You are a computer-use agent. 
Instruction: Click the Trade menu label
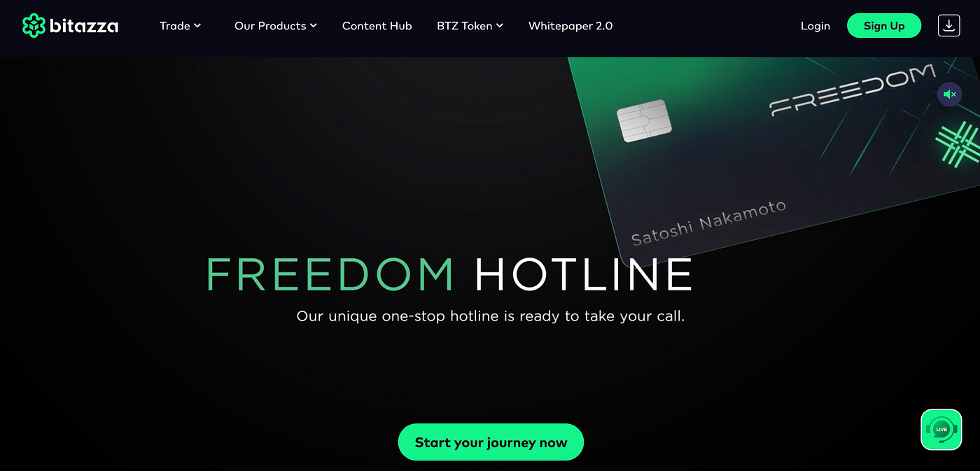[175, 26]
